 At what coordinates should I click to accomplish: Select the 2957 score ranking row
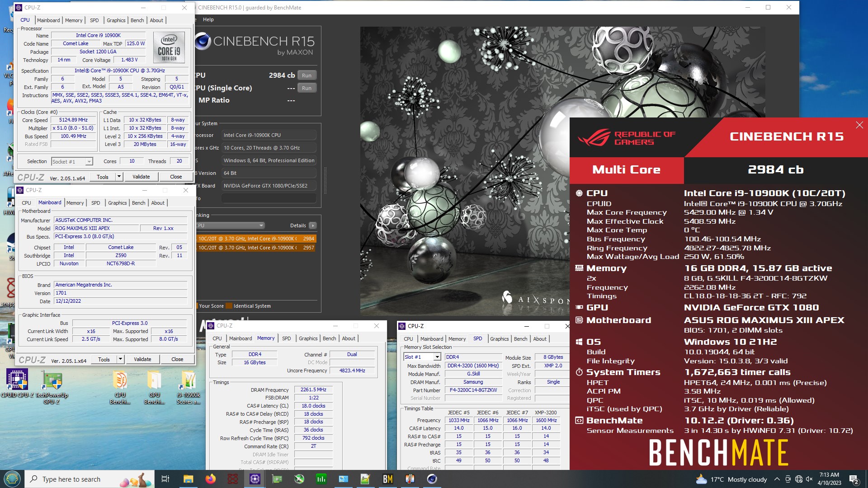[x=256, y=248]
